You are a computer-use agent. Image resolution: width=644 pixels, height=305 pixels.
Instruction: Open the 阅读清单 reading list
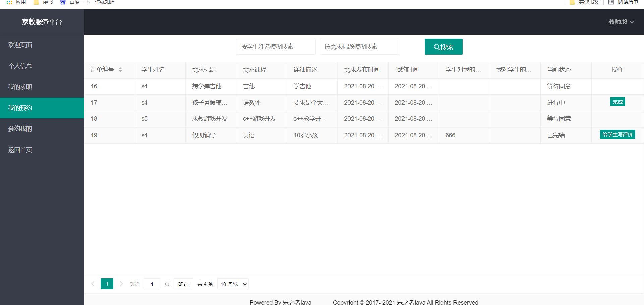pos(623,2)
